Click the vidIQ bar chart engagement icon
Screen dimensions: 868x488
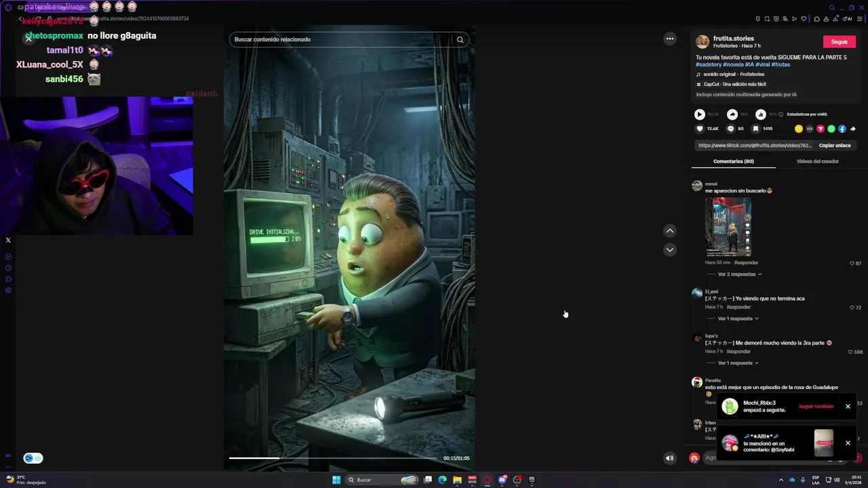pyautogui.click(x=761, y=115)
